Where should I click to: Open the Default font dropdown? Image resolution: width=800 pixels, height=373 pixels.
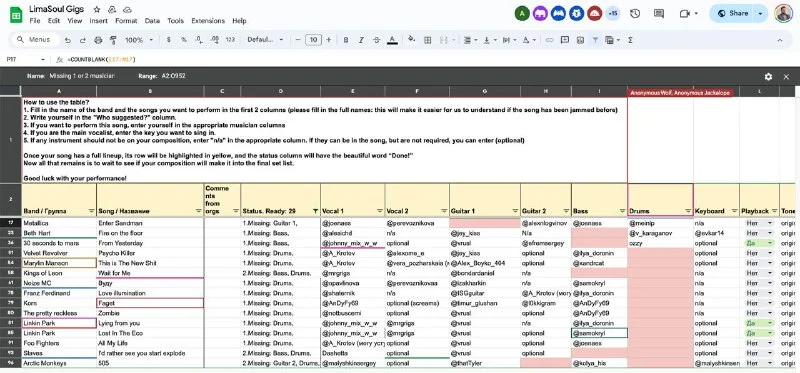[x=265, y=40]
